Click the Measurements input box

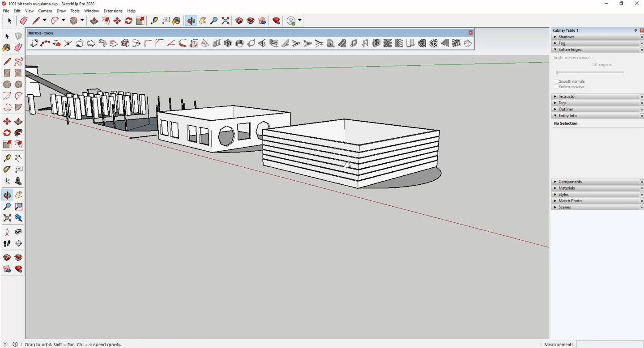[609, 344]
